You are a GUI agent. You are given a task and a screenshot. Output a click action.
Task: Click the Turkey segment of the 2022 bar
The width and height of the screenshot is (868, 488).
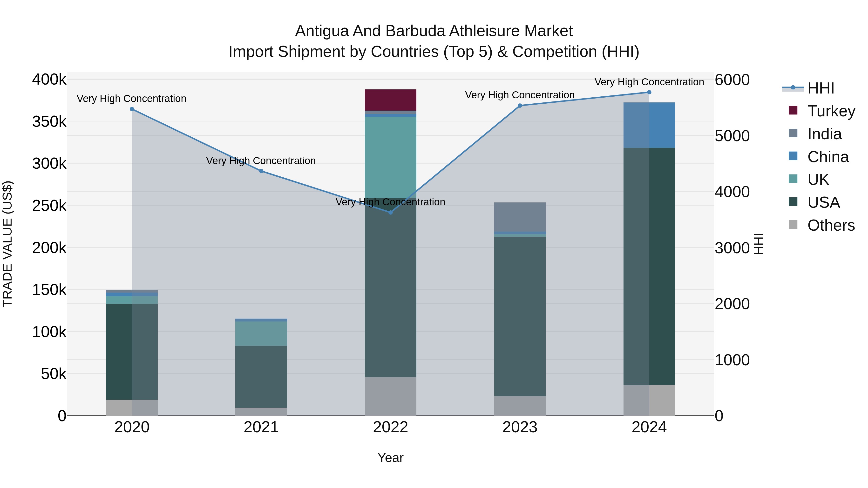pyautogui.click(x=391, y=100)
